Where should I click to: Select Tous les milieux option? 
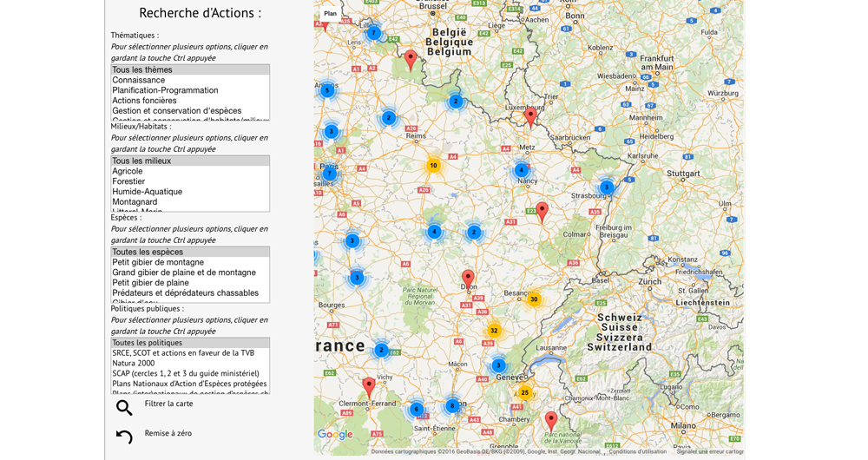pyautogui.click(x=190, y=161)
